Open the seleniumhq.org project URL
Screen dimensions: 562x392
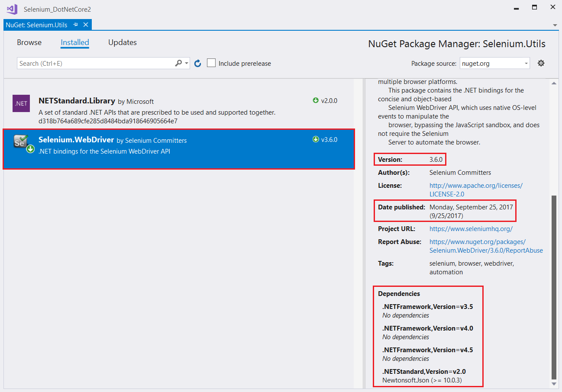click(x=471, y=228)
